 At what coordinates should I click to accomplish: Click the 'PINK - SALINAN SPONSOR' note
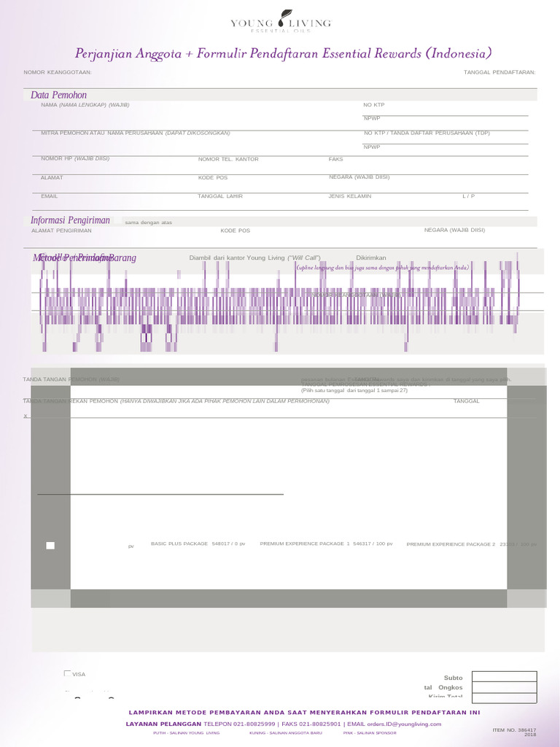(x=370, y=733)
